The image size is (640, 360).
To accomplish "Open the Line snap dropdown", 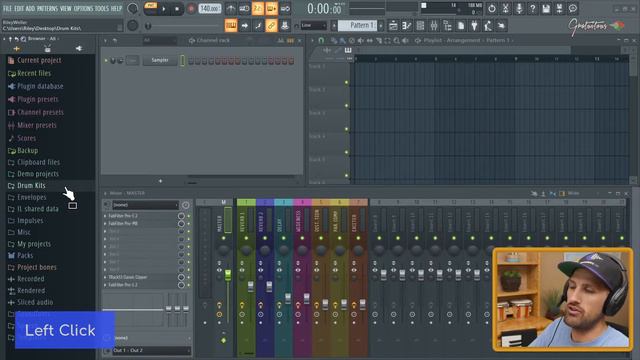I will tap(313, 26).
